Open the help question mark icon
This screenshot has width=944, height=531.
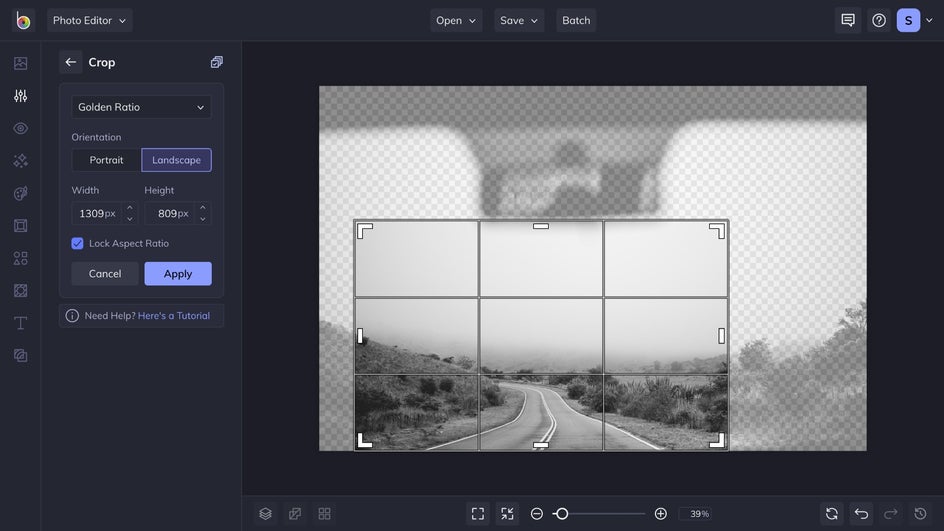tap(879, 20)
